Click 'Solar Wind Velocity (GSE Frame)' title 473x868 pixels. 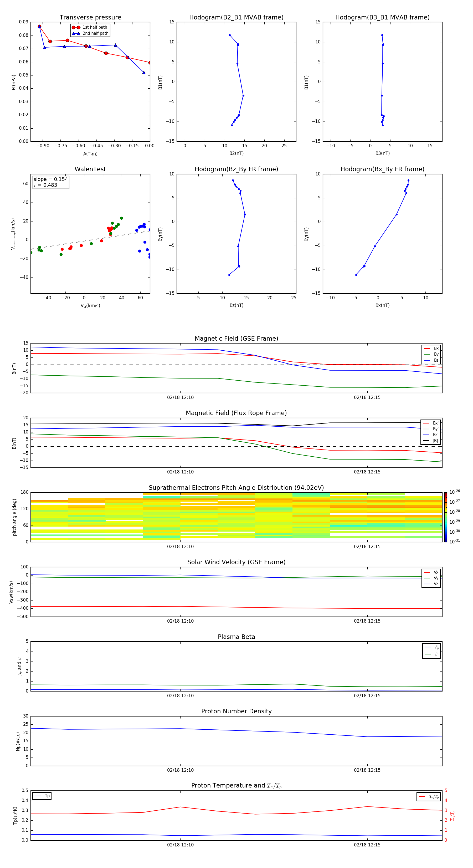[236, 562]
